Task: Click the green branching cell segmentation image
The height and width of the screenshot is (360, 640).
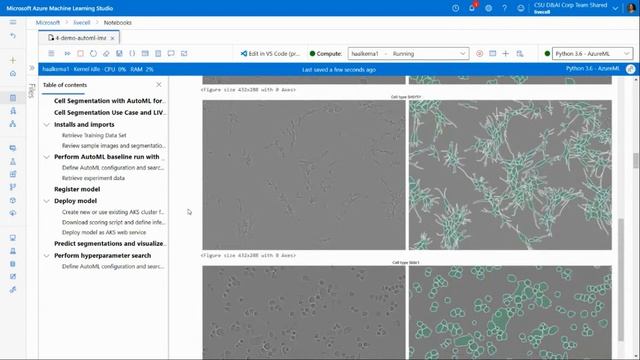Action: 510,175
